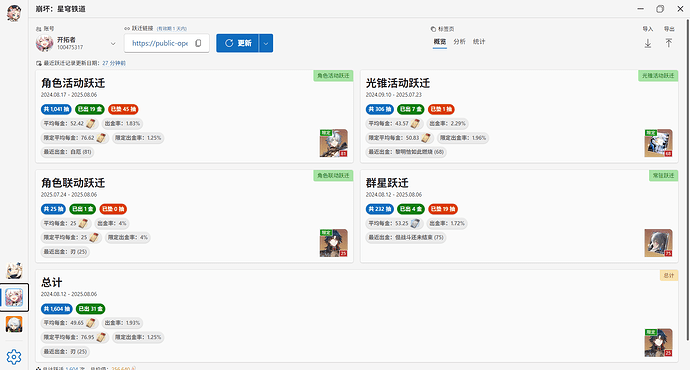This screenshot has height=370, width=690.
Task: Click the 账号 account section icon label
Action: point(38,29)
